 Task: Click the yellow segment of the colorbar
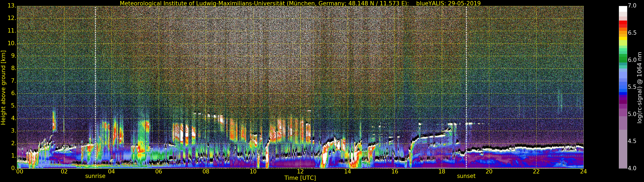[x=623, y=38]
